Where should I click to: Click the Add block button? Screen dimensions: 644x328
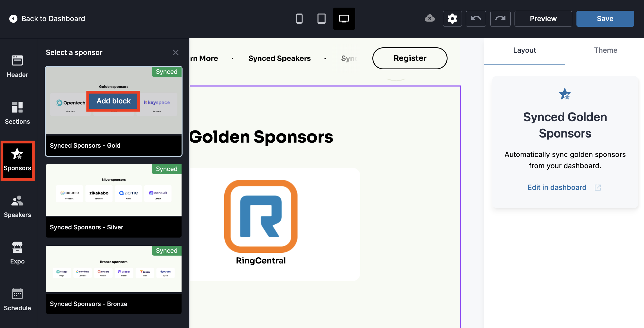tap(113, 101)
